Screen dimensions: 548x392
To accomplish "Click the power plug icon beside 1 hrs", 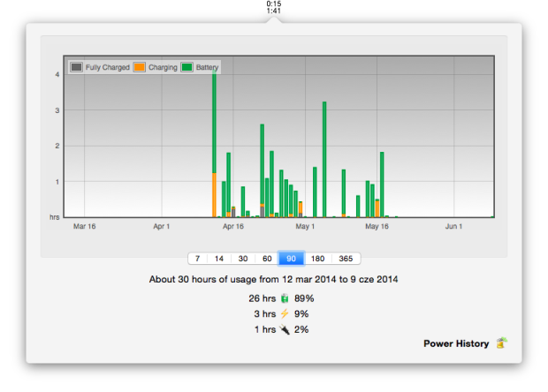I will [285, 329].
